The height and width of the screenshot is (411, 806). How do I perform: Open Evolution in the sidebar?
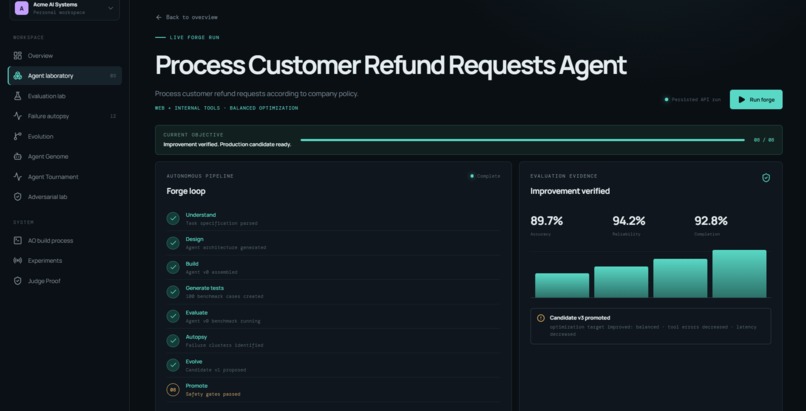click(x=65, y=136)
